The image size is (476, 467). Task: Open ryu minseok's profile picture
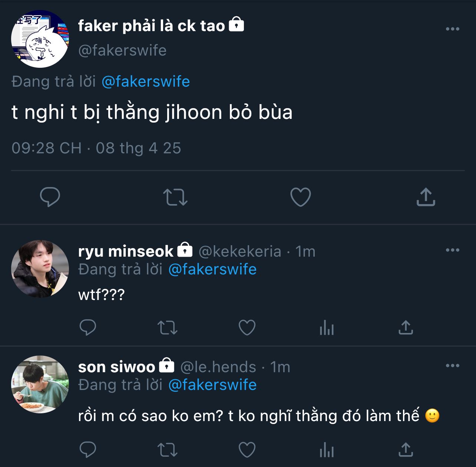tap(40, 268)
